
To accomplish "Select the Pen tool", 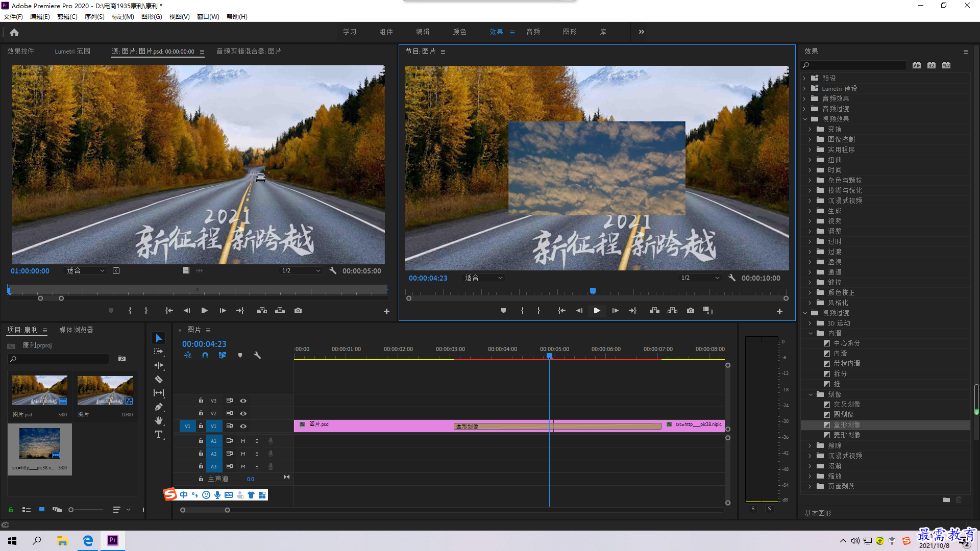I will click(x=159, y=407).
